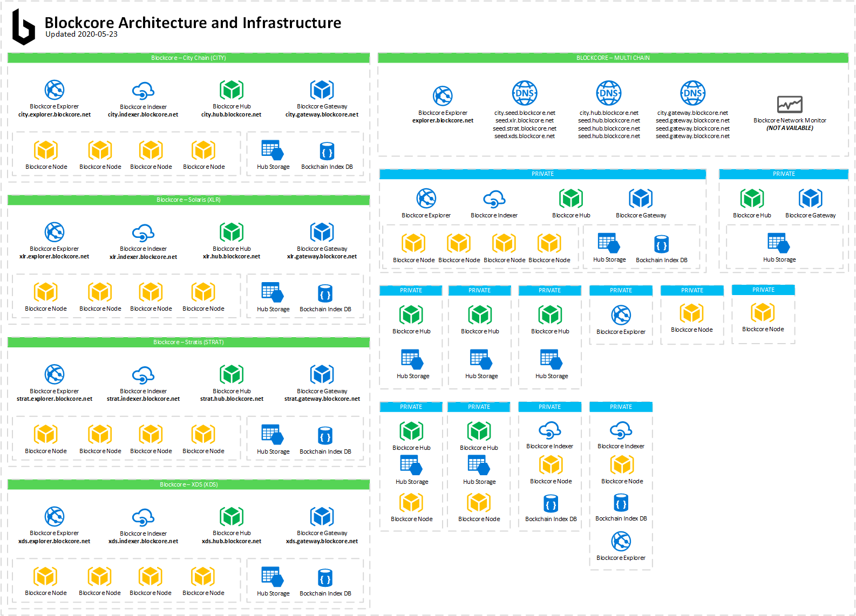Select the 'seed.xds.blockcore.net' text
This screenshot has height=616, width=856.
pyautogui.click(x=525, y=136)
